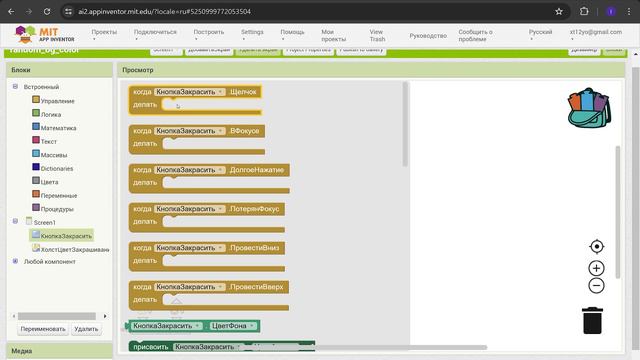The width and height of the screenshot is (640, 360).
Task: Zoom out with the minus icon
Action: click(596, 285)
